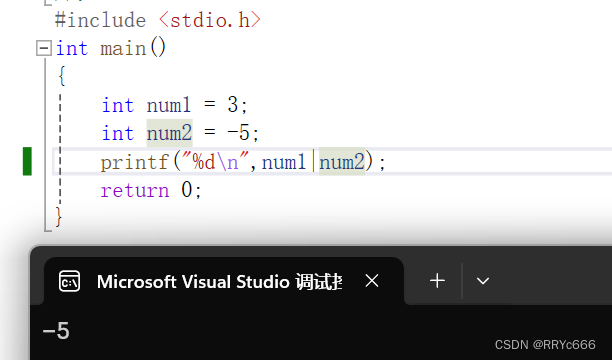Click num1 inside the printf call
612x360 pixels.
pos(284,161)
